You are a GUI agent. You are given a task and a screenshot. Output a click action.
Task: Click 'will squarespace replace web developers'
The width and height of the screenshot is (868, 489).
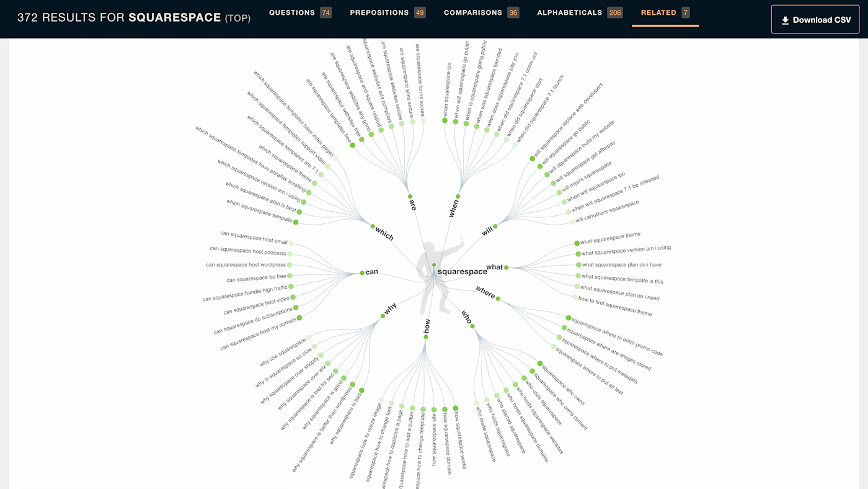(x=569, y=119)
